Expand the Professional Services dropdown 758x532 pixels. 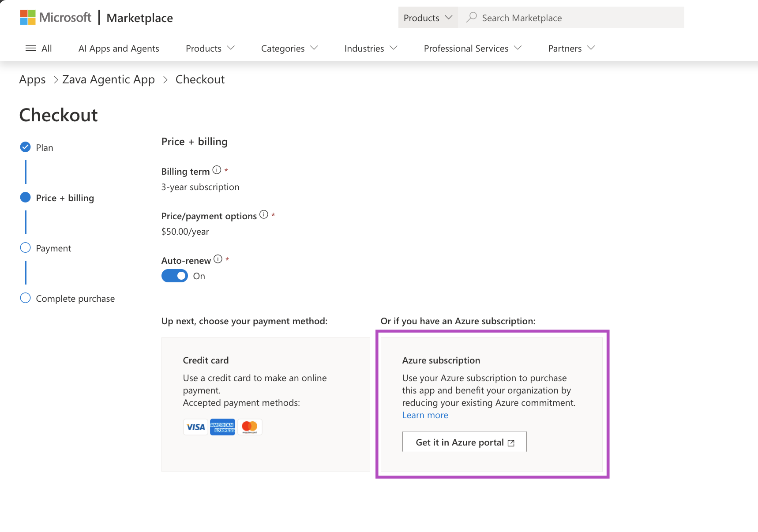coord(472,48)
